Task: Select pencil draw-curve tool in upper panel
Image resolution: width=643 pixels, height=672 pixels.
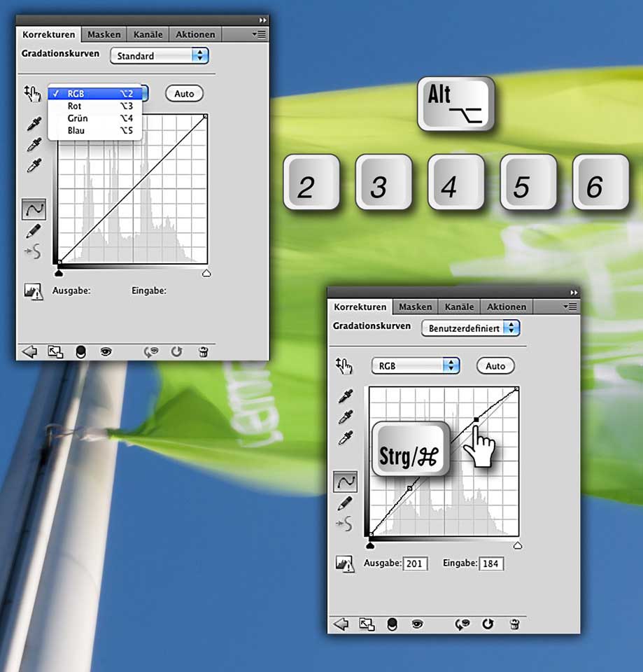Action: tap(34, 231)
